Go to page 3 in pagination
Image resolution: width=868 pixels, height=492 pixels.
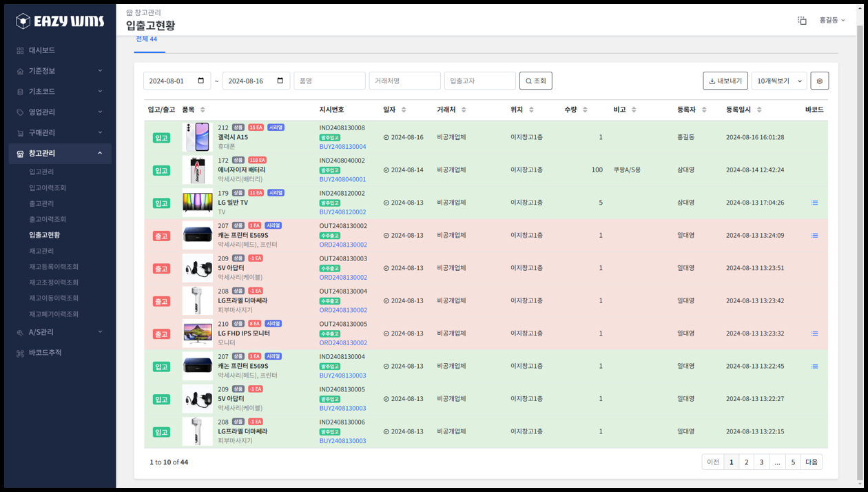pos(761,462)
